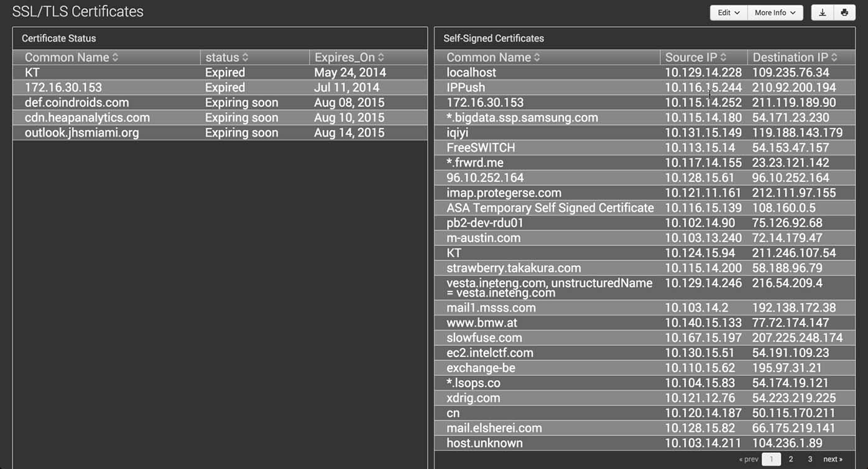868x469 pixels.
Task: Click source IP 10.129.14.228
Action: [x=703, y=73]
